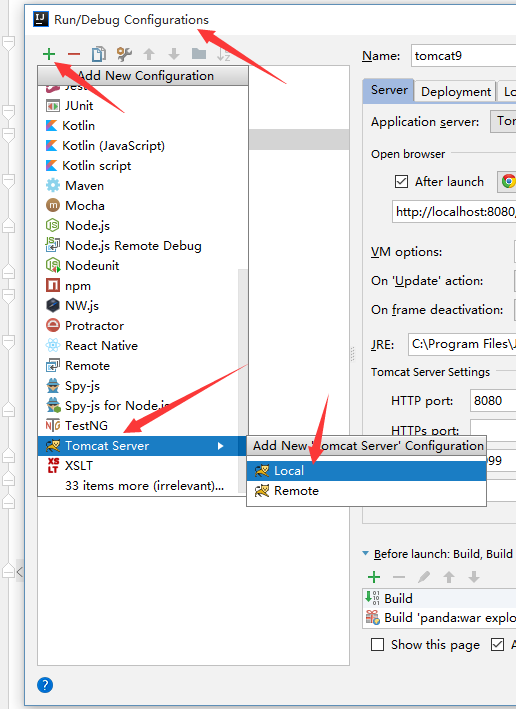Select React Native configuration type

pos(138,345)
